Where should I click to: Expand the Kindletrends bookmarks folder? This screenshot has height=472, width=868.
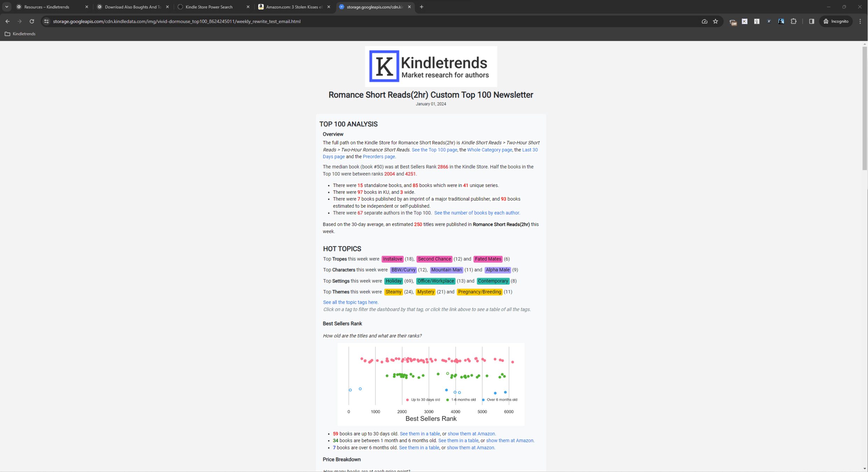coord(20,34)
